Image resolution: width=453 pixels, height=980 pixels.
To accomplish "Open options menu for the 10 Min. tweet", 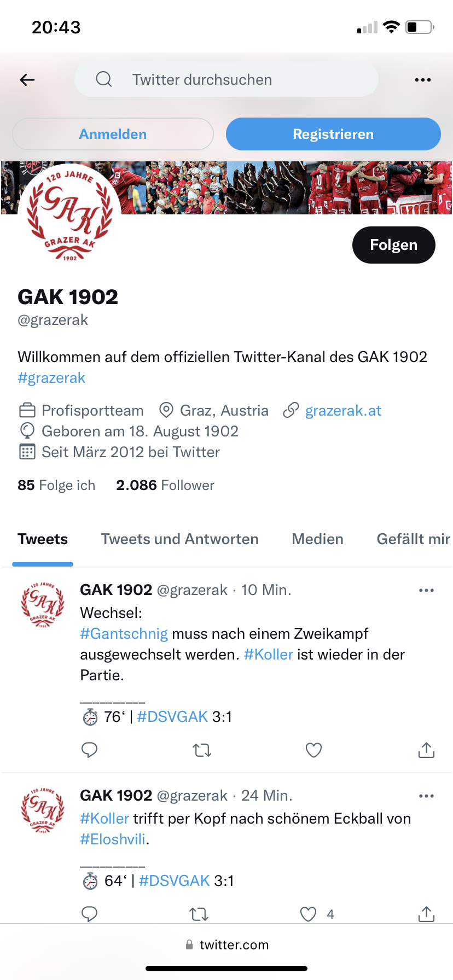I will tap(426, 590).
